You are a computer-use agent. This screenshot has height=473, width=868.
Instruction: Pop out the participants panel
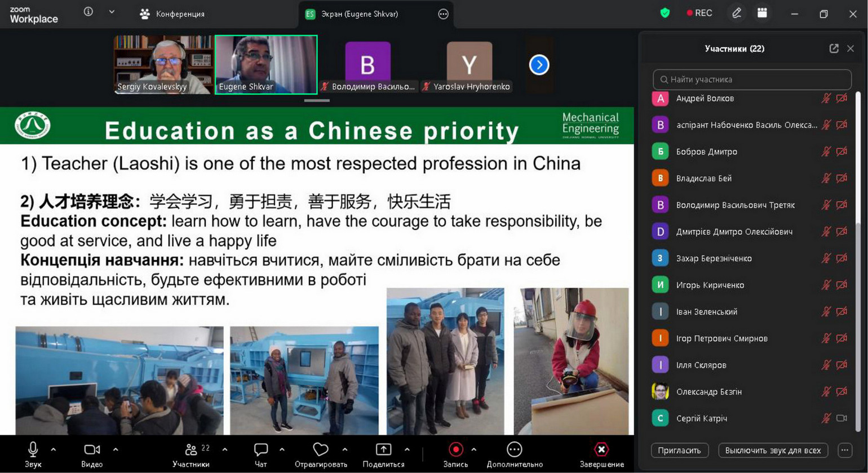coord(834,48)
